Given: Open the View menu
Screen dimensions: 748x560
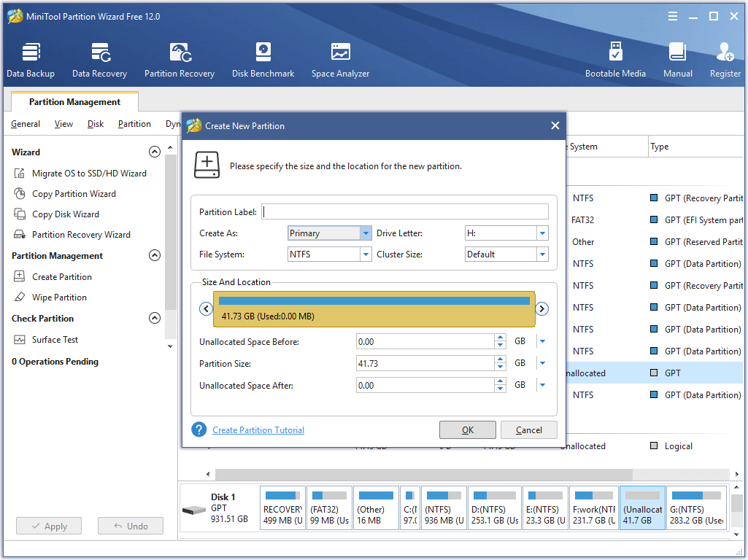Looking at the screenshot, I should point(63,124).
